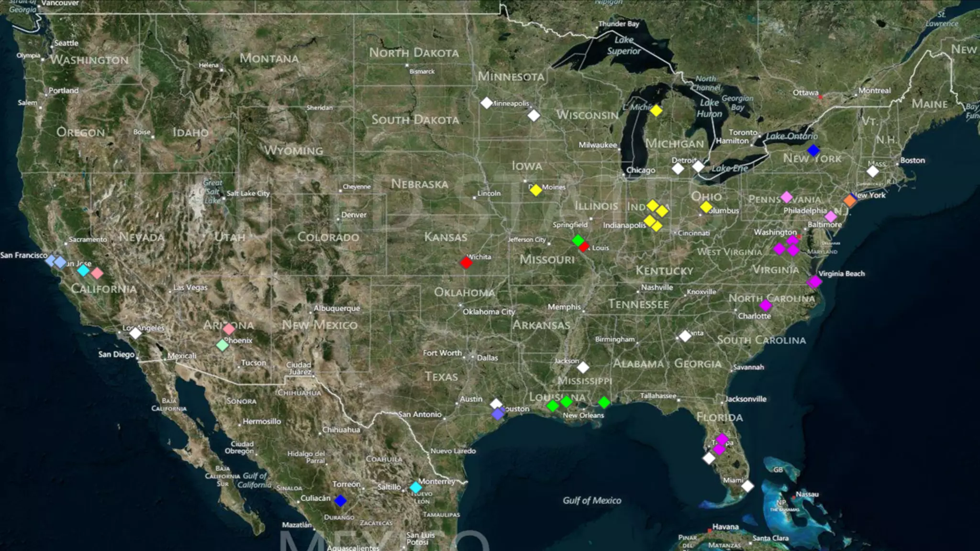Screen dimensions: 980x551
Task: Click the white diamond marker near Miami
Action: pyautogui.click(x=747, y=486)
